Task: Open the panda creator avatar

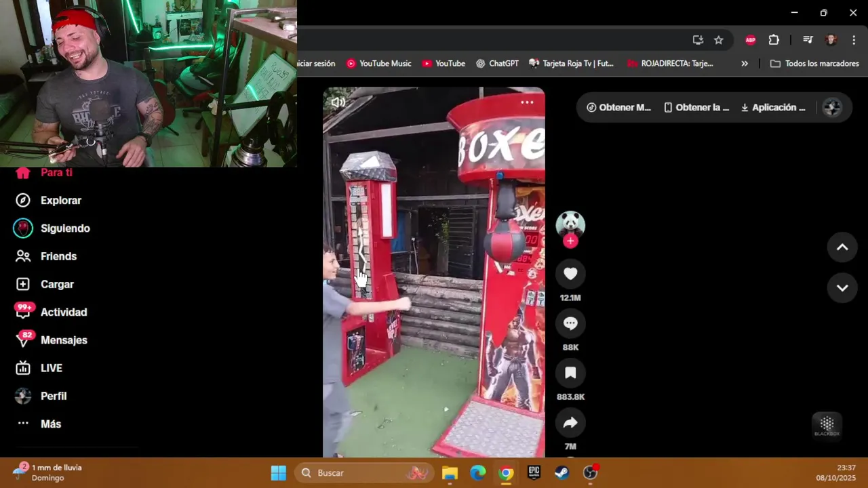Action: tap(570, 224)
